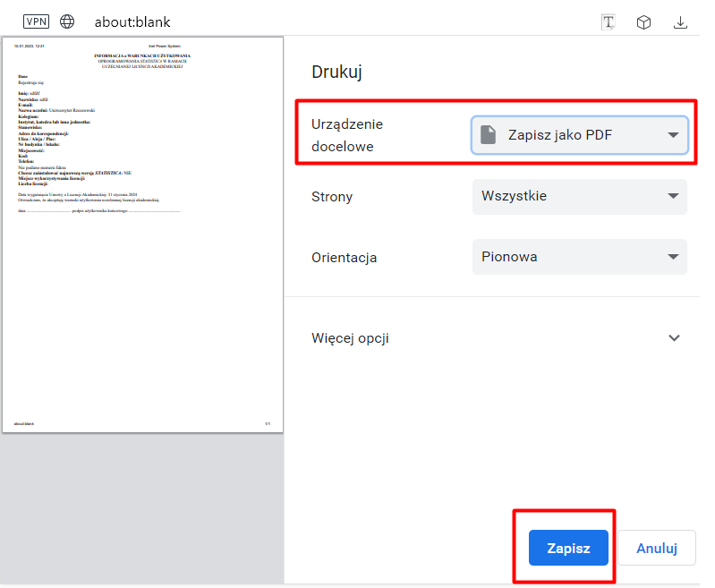This screenshot has height=588, width=715.
Task: Click arrow beside Zapisz jako PDF
Action: [x=673, y=135]
